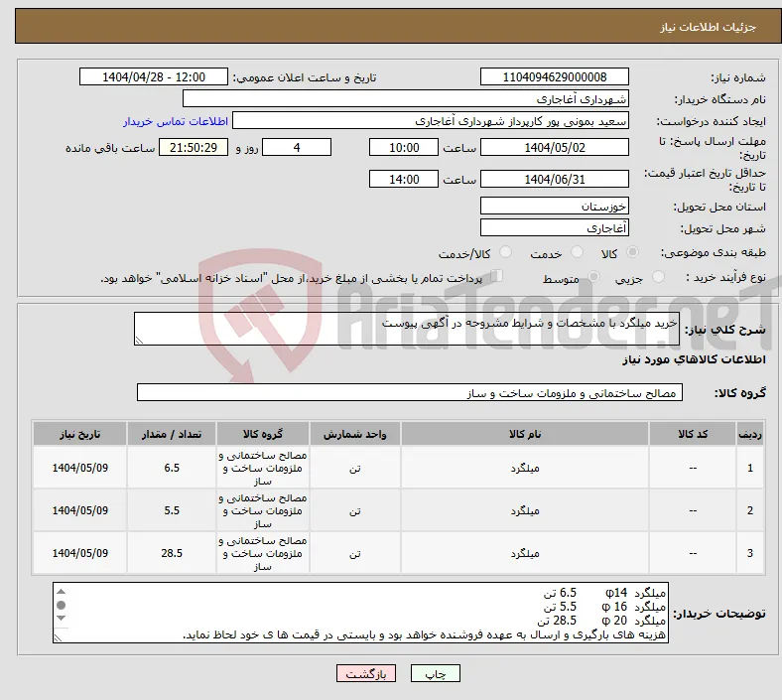This screenshot has width=782, height=700.
Task: Click میلگرد item name in row 2
Action: (x=525, y=511)
